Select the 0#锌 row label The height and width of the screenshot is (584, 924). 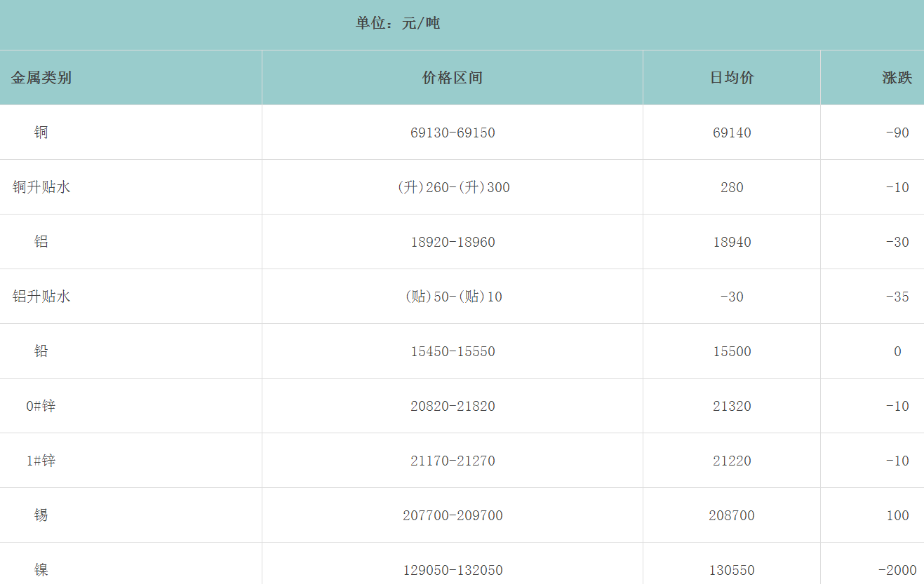[41, 406]
